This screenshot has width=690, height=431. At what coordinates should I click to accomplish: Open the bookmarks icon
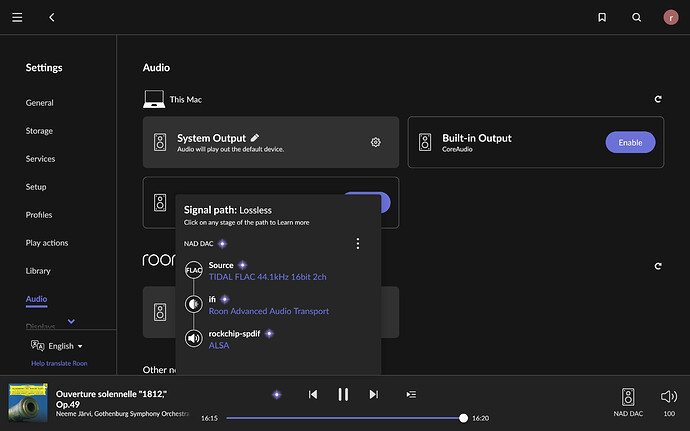click(602, 17)
